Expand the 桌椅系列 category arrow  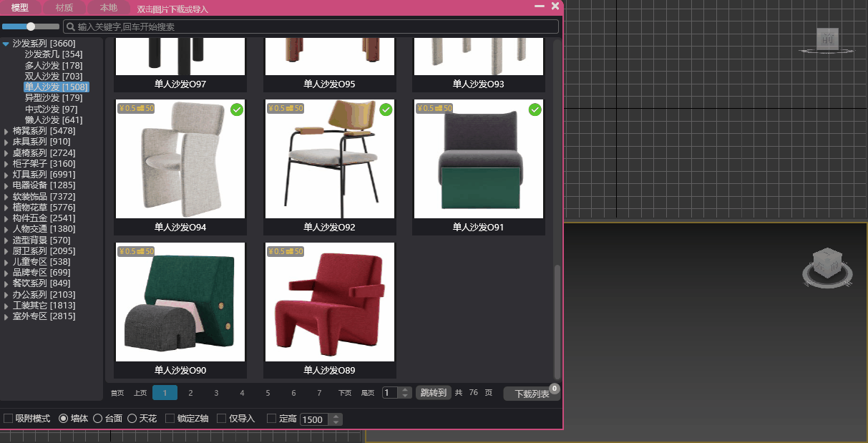coord(6,153)
